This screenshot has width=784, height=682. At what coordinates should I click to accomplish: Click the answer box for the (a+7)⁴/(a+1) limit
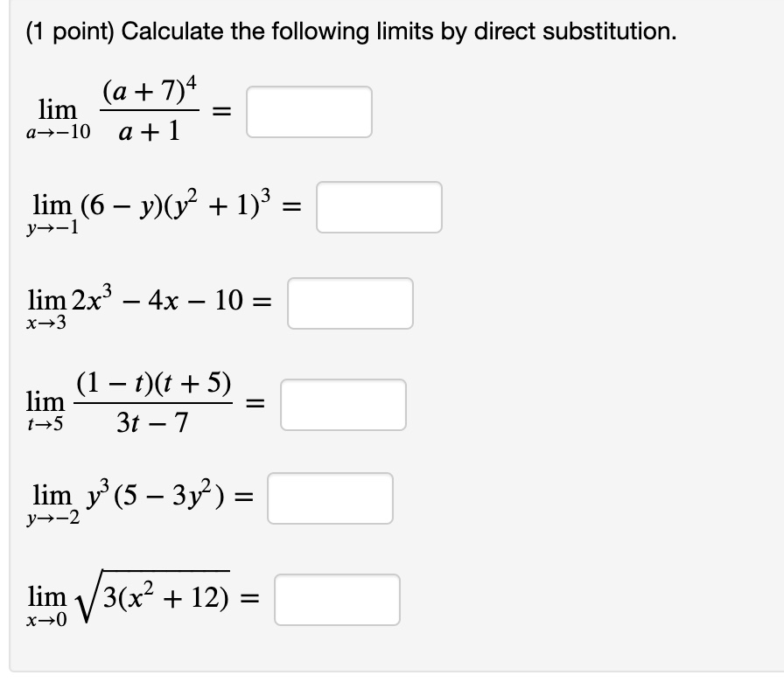(x=309, y=111)
